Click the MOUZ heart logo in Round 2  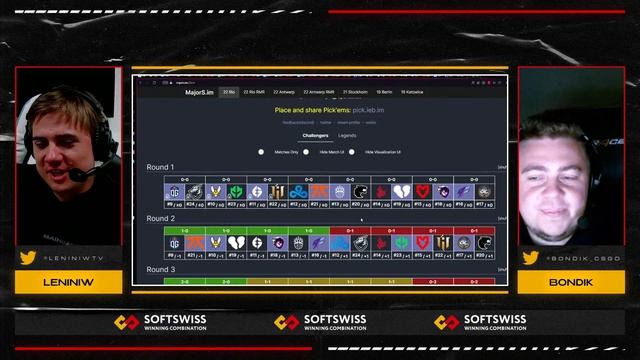point(422,243)
